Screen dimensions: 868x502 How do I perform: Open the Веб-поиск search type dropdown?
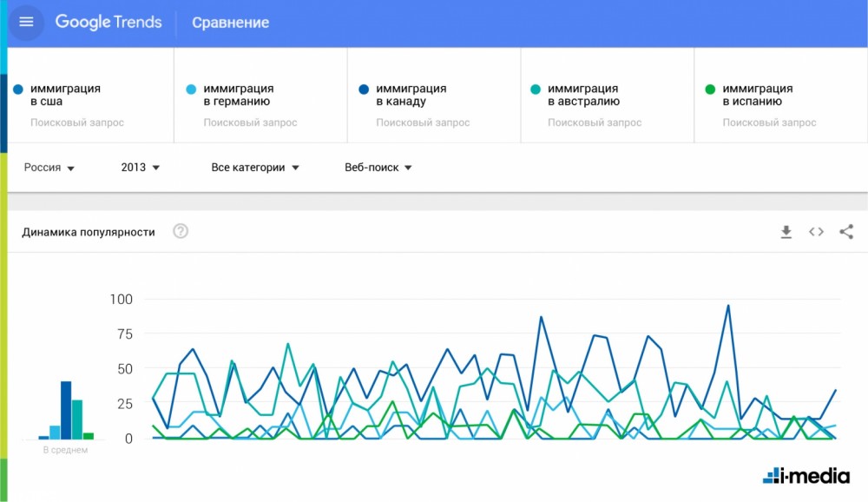(378, 168)
